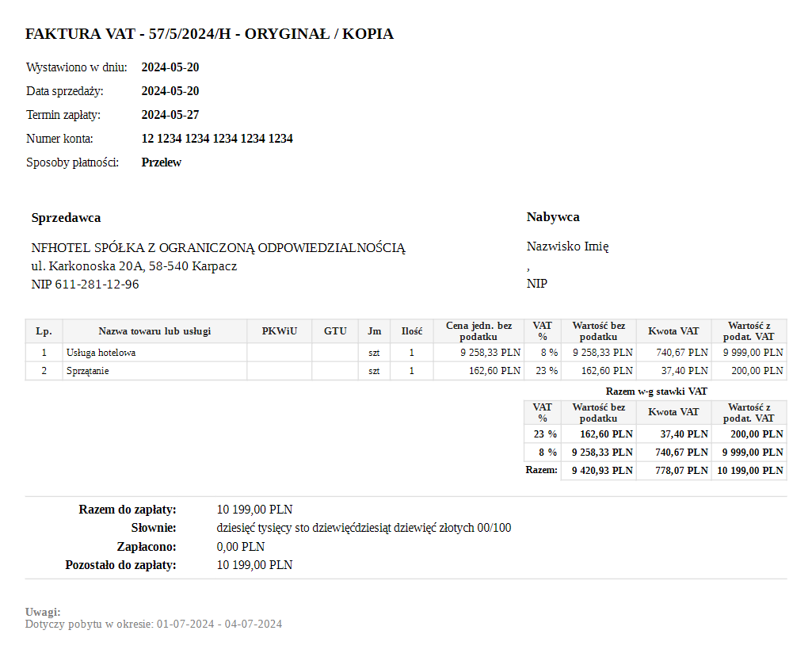Click the 'Nazwa towaru lub usługi' column header

tap(154, 331)
